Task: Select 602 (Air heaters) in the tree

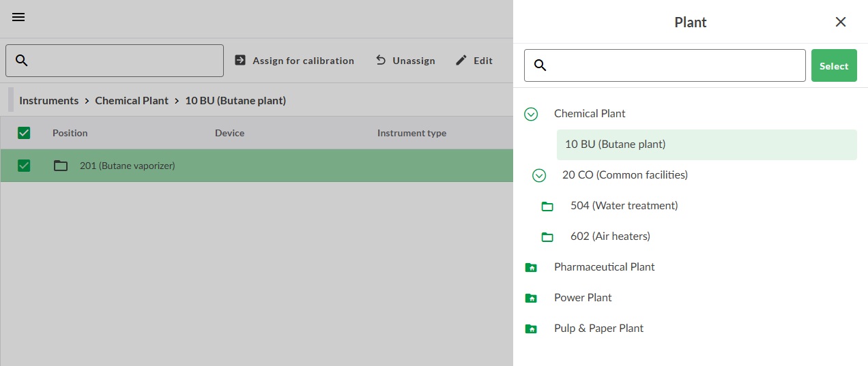Action: click(610, 237)
